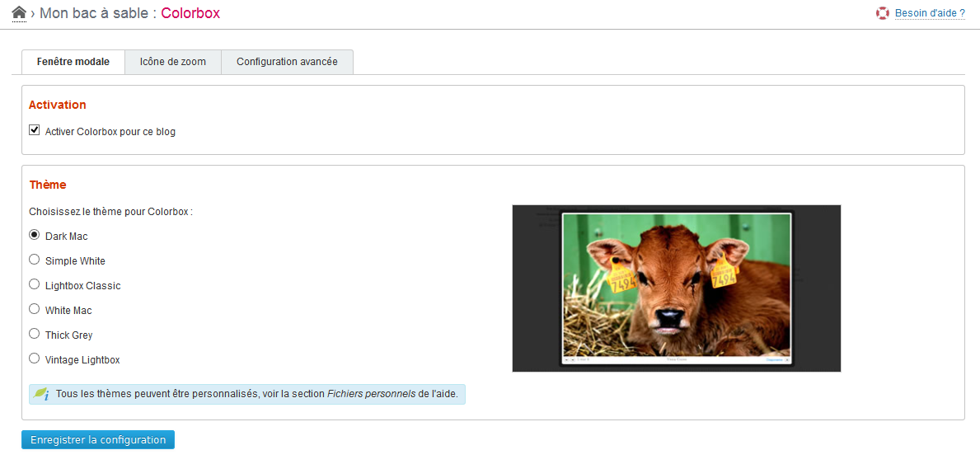Select the Dark Mac theme radio button

coord(35,235)
